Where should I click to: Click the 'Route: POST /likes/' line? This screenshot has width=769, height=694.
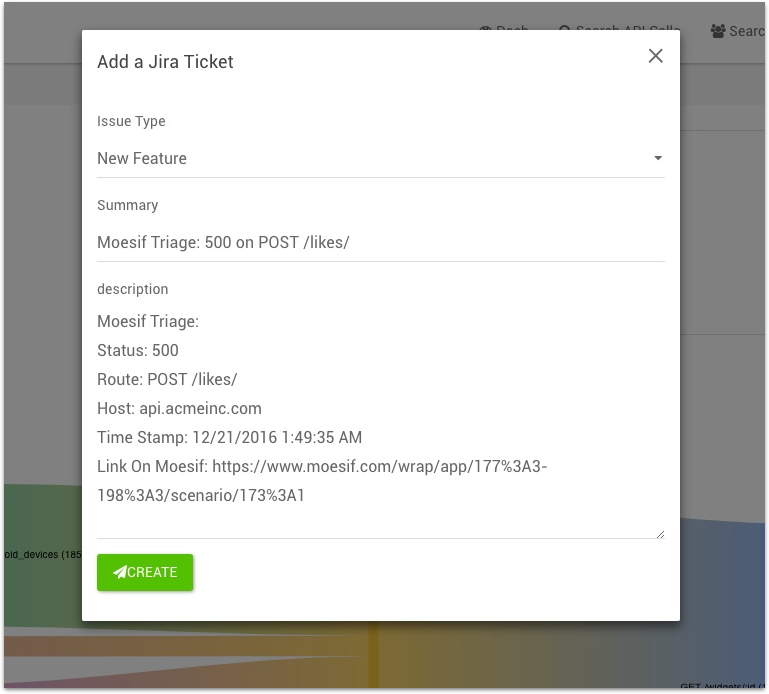[167, 379]
